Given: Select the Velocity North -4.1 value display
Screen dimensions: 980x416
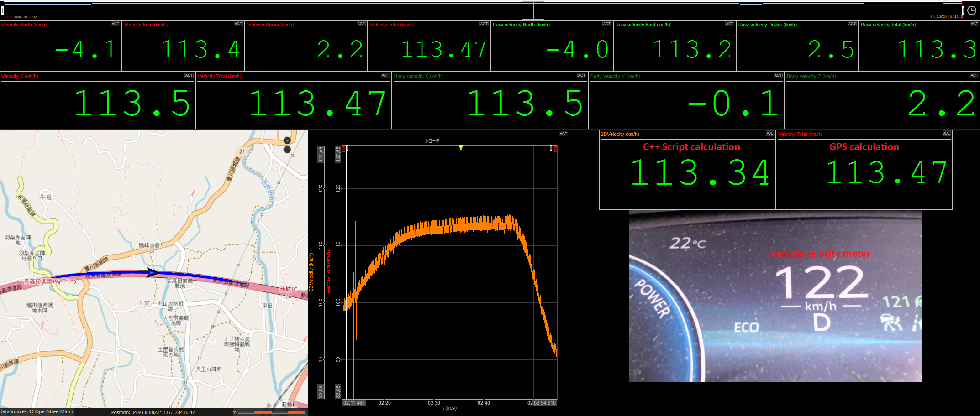Looking at the screenshot, I should [86, 50].
